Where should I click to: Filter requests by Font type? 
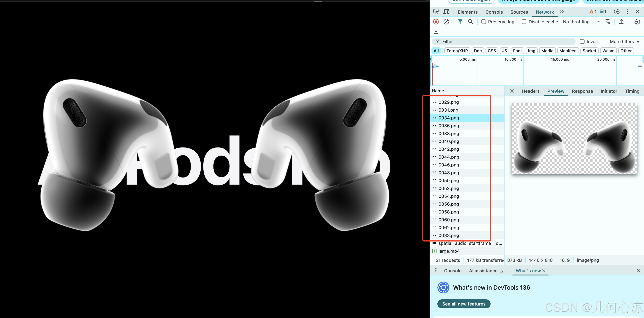(517, 51)
